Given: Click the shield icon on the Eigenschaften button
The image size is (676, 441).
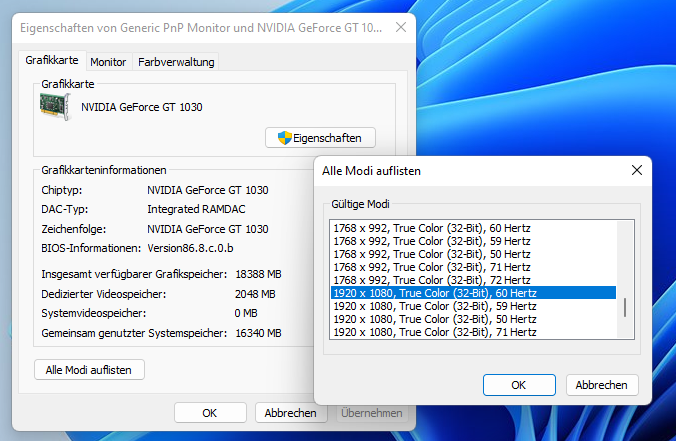Looking at the screenshot, I should tap(285, 138).
